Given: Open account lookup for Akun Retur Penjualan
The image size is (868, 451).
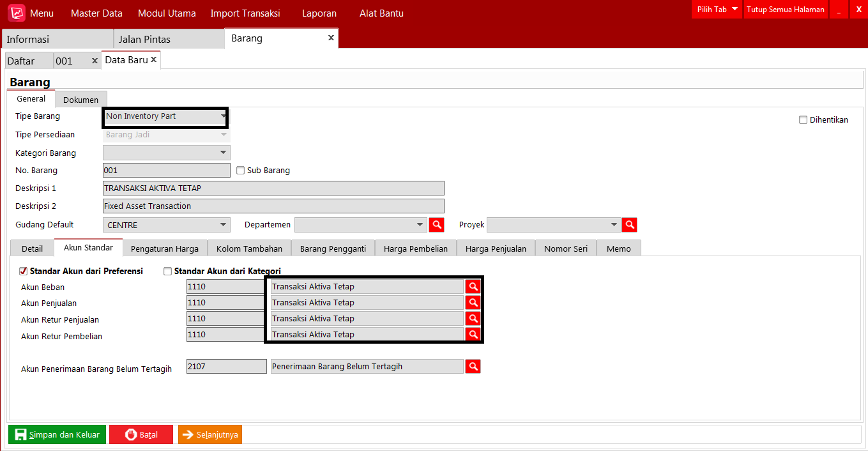Looking at the screenshot, I should pyautogui.click(x=473, y=318).
